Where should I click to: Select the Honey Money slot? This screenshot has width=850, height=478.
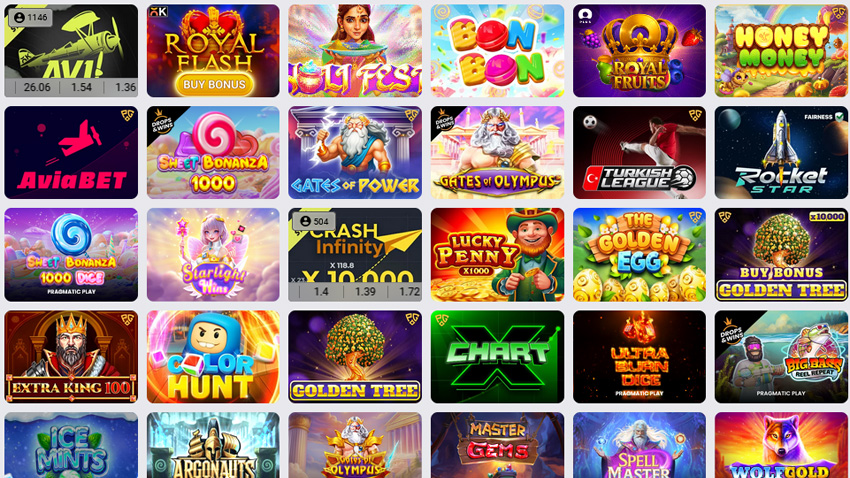[781, 51]
